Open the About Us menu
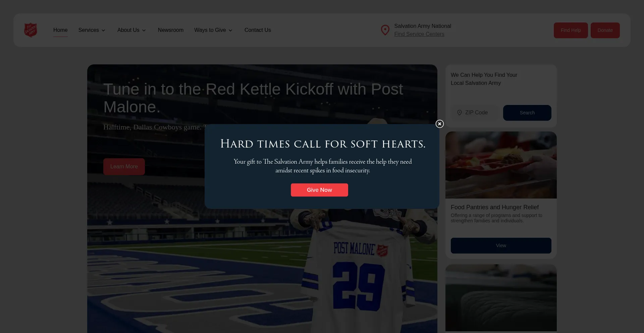Image resolution: width=644 pixels, height=333 pixels. click(x=128, y=30)
